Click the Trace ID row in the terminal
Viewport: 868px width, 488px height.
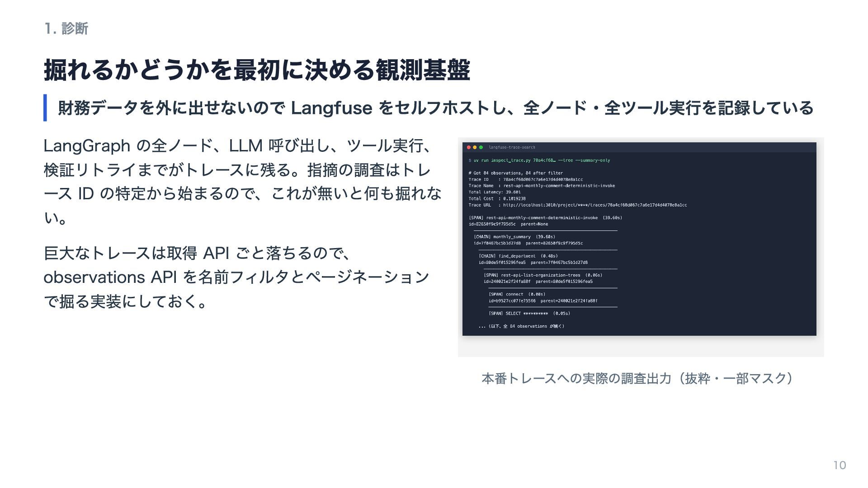point(526,179)
